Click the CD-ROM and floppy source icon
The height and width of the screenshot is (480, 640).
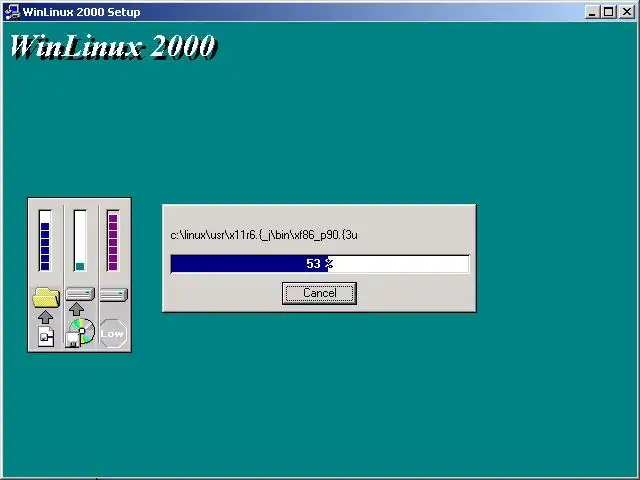[80, 333]
